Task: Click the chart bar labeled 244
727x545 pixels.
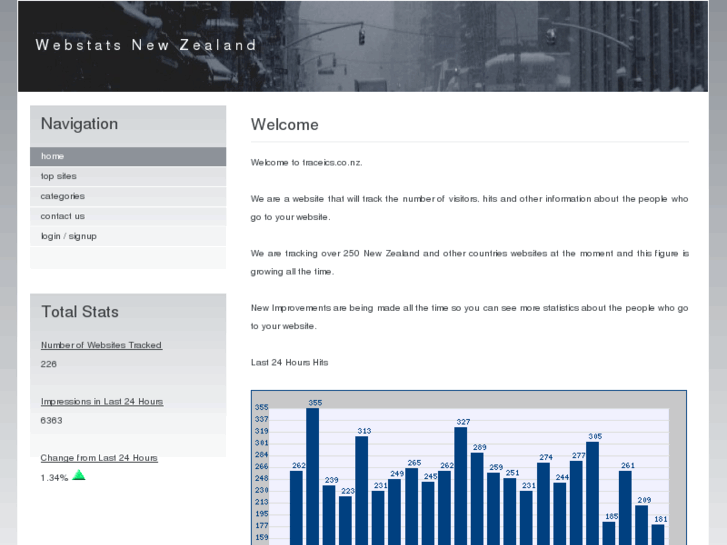Action: pyautogui.click(x=560, y=514)
